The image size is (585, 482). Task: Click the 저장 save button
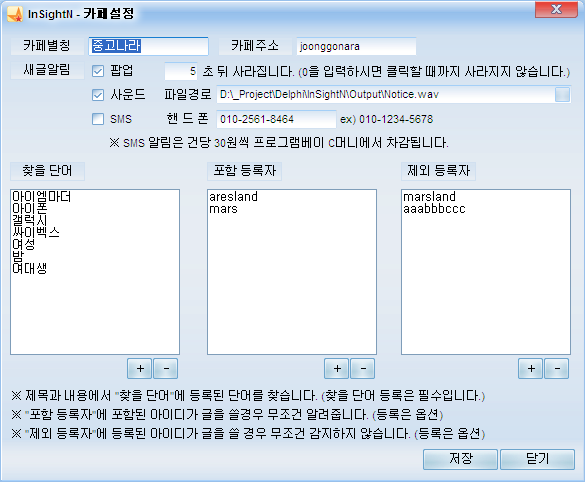point(460,459)
